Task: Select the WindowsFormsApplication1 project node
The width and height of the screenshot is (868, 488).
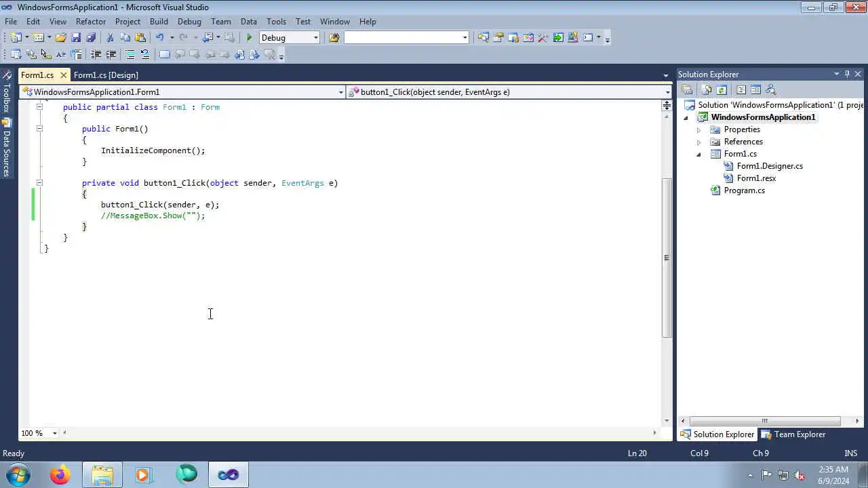Action: (762, 117)
